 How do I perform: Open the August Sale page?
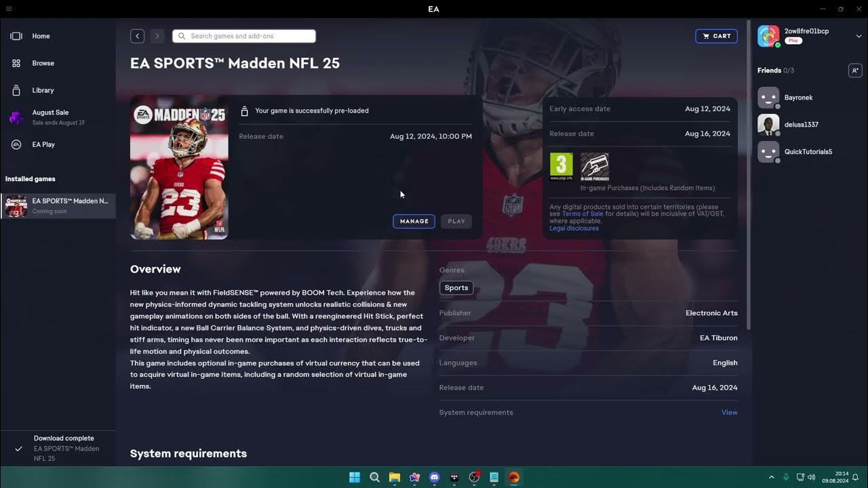tap(58, 117)
